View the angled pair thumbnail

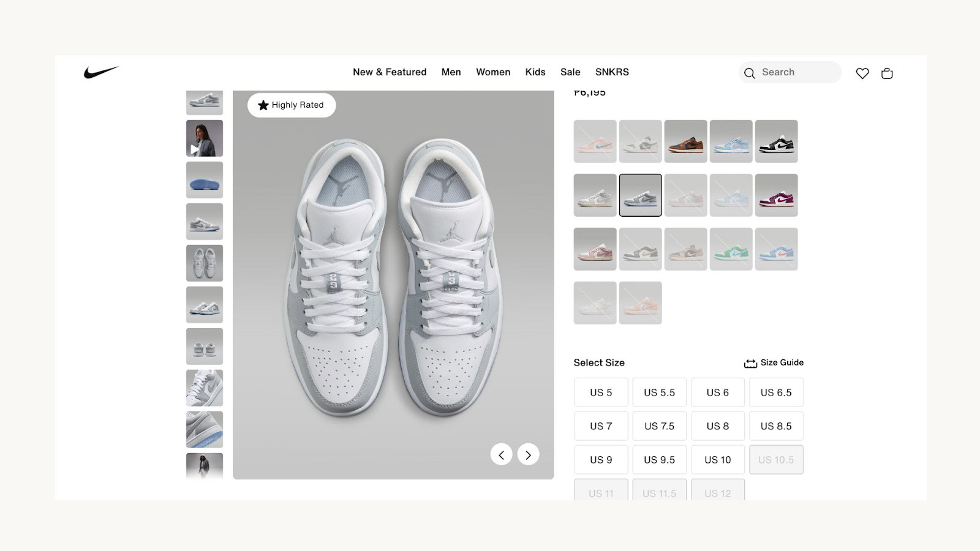coord(205,305)
